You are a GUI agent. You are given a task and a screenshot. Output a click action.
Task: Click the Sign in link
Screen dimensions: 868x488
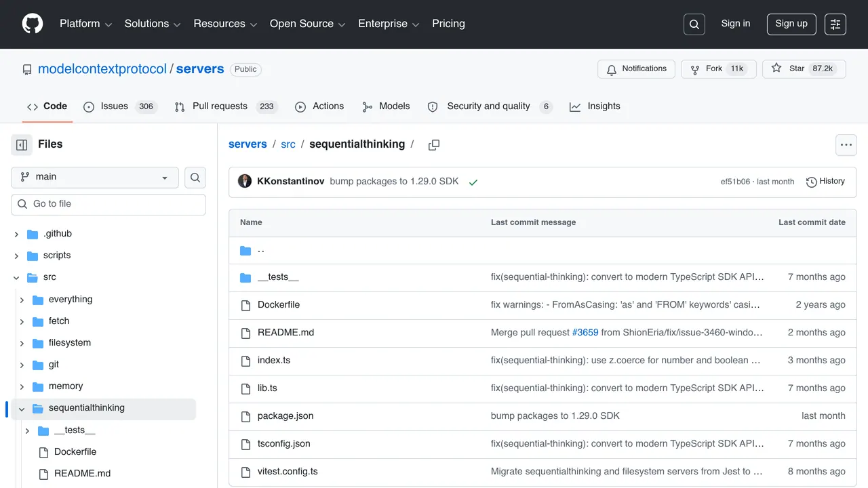click(x=736, y=24)
